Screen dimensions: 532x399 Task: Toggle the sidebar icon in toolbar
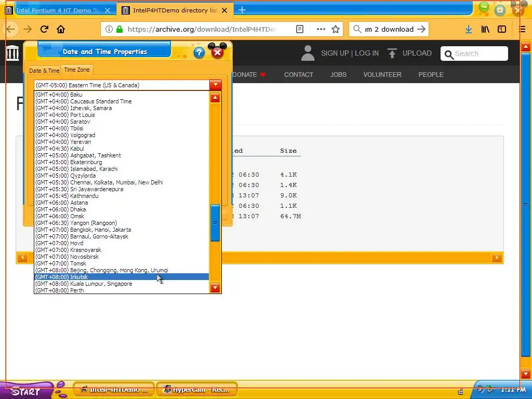[502, 29]
